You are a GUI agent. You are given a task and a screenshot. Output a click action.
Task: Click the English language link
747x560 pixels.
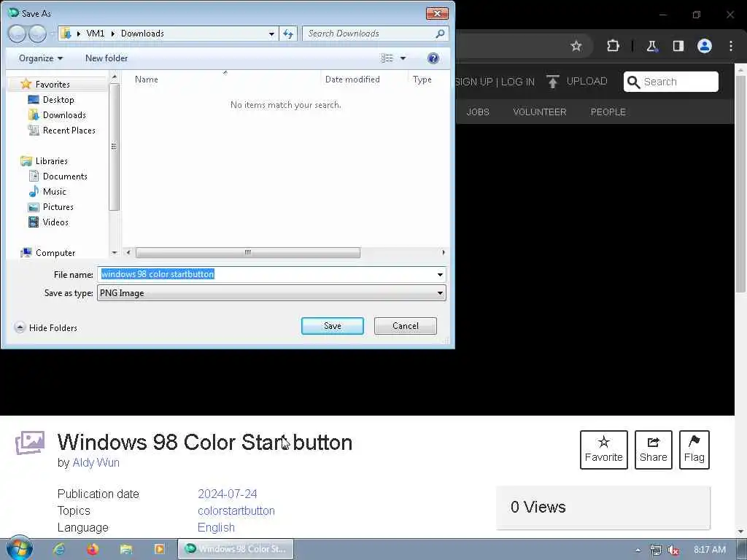(x=216, y=528)
